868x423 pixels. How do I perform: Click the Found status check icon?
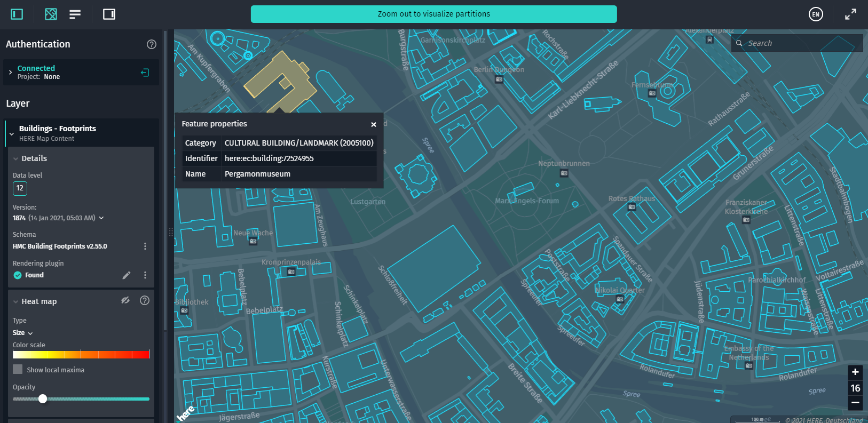(18, 275)
